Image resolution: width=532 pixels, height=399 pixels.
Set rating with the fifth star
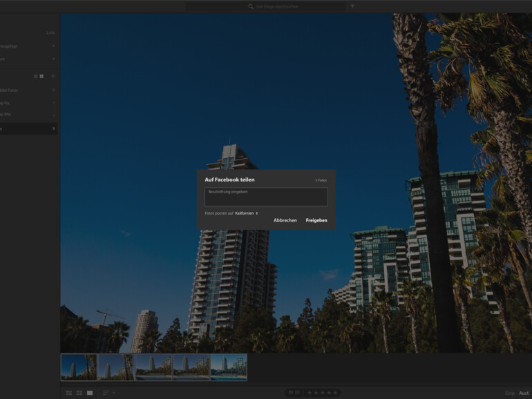point(336,393)
